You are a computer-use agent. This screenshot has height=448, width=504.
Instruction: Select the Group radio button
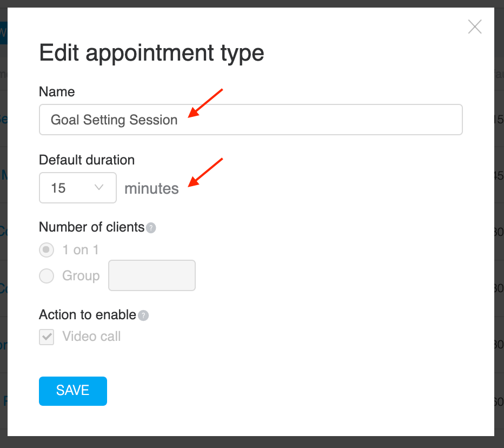pos(47,275)
